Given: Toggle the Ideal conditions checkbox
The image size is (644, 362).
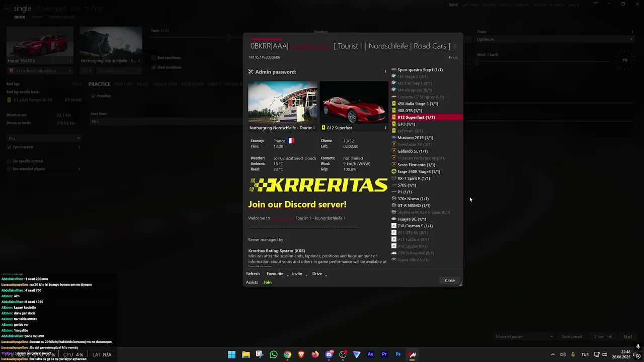Looking at the screenshot, I should click(x=153, y=67).
